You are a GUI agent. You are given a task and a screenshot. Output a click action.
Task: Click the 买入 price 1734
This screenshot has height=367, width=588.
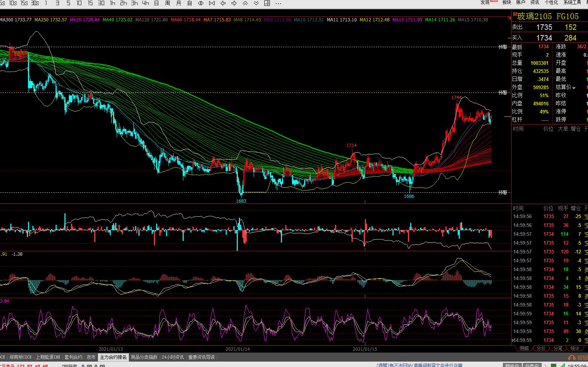coord(544,38)
